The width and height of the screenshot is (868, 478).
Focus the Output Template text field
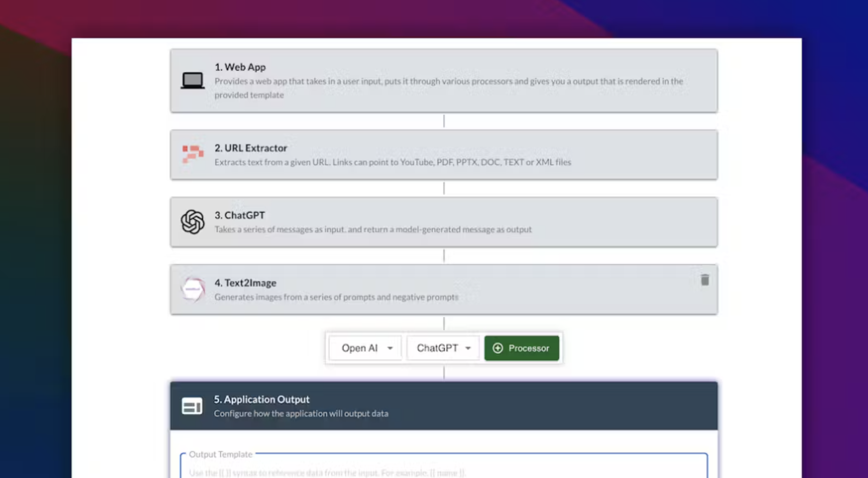(x=444, y=467)
